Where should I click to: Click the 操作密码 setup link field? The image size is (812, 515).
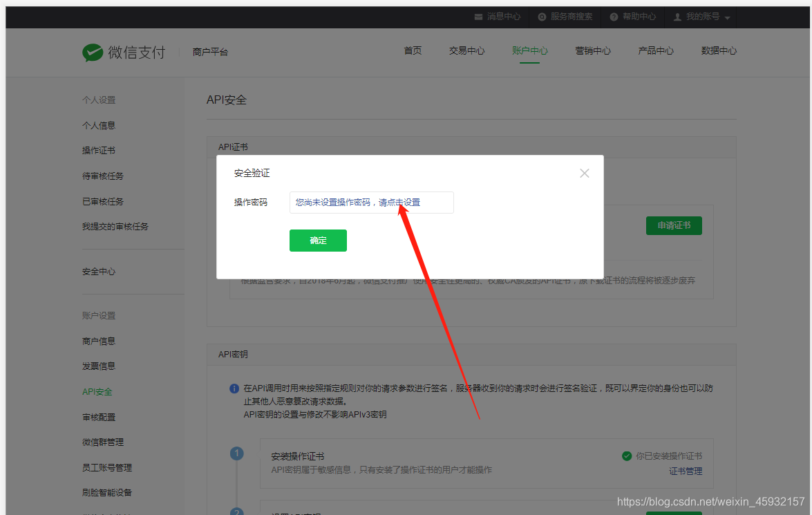(371, 203)
